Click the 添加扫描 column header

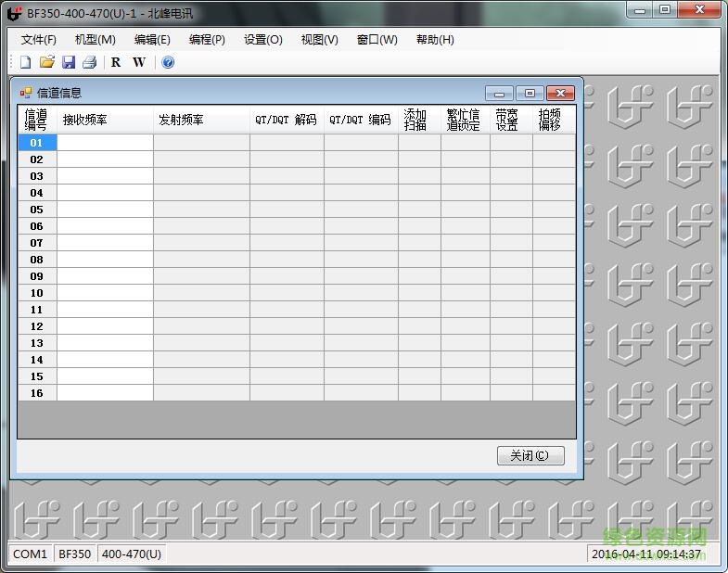[x=420, y=120]
